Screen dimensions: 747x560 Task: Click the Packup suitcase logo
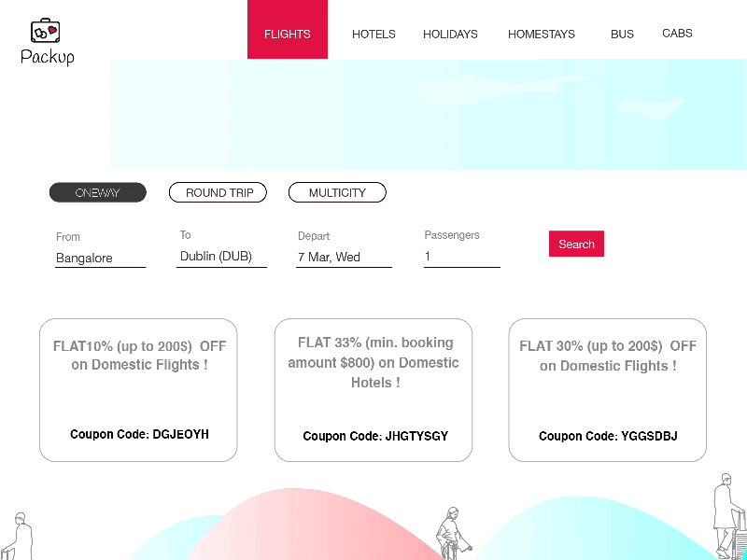(x=45, y=33)
